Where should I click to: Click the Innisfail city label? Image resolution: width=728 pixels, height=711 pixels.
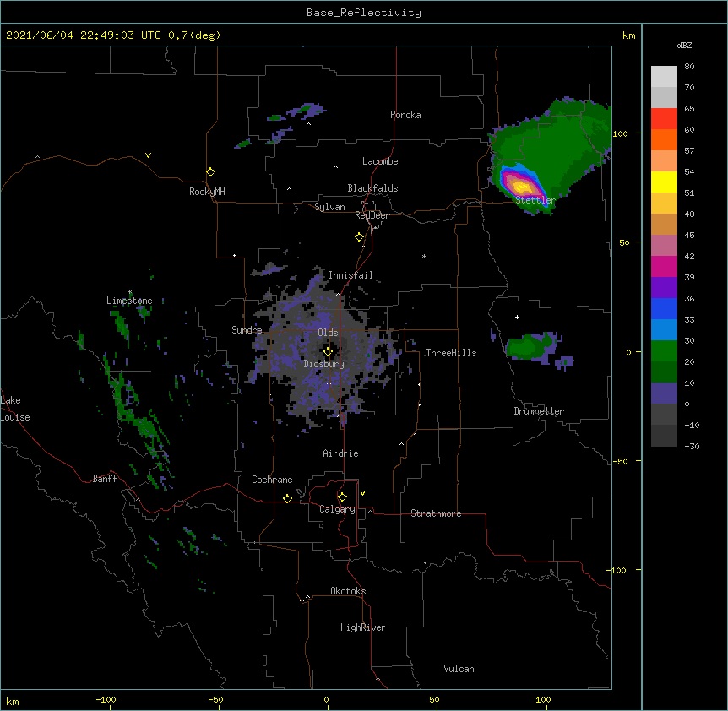[350, 275]
